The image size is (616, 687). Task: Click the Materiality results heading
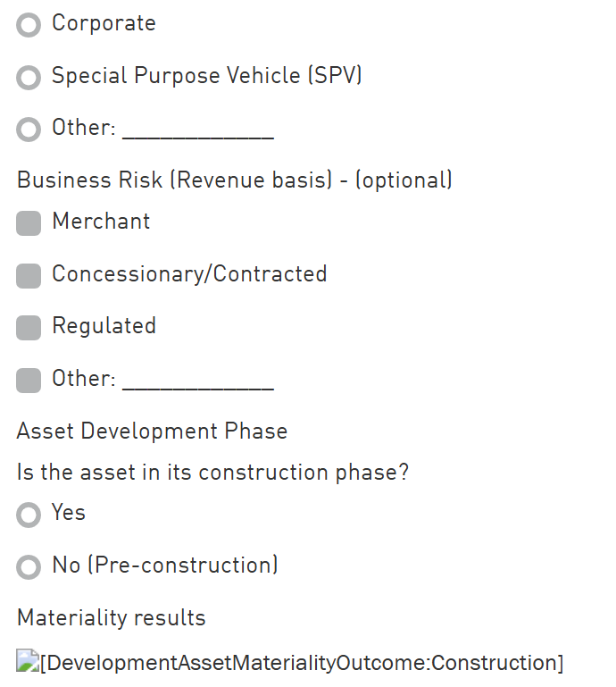click(111, 617)
